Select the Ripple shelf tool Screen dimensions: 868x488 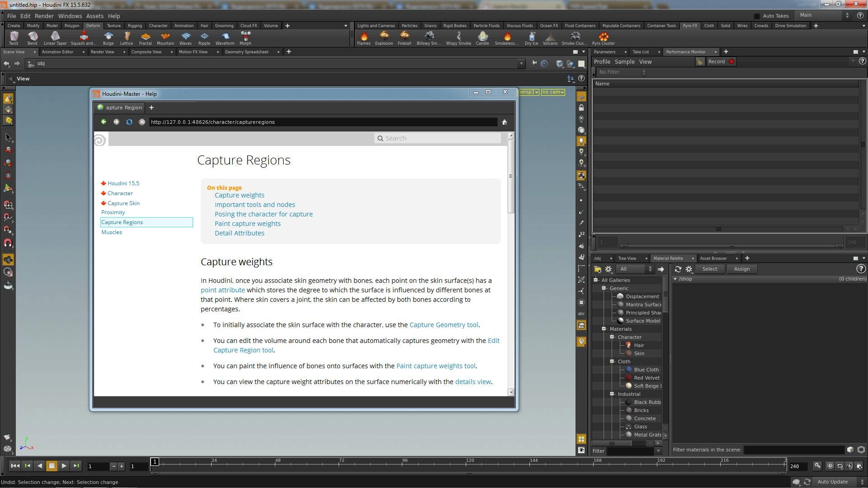[204, 38]
